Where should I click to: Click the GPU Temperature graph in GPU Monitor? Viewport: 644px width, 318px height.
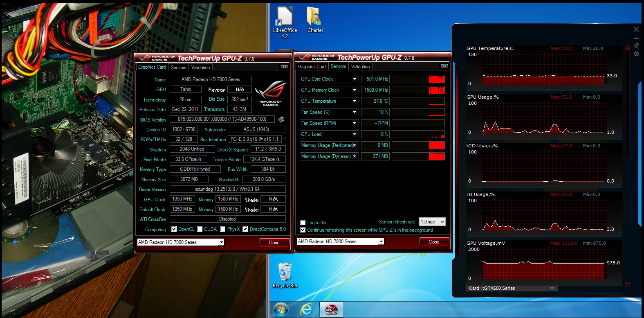[x=543, y=68]
